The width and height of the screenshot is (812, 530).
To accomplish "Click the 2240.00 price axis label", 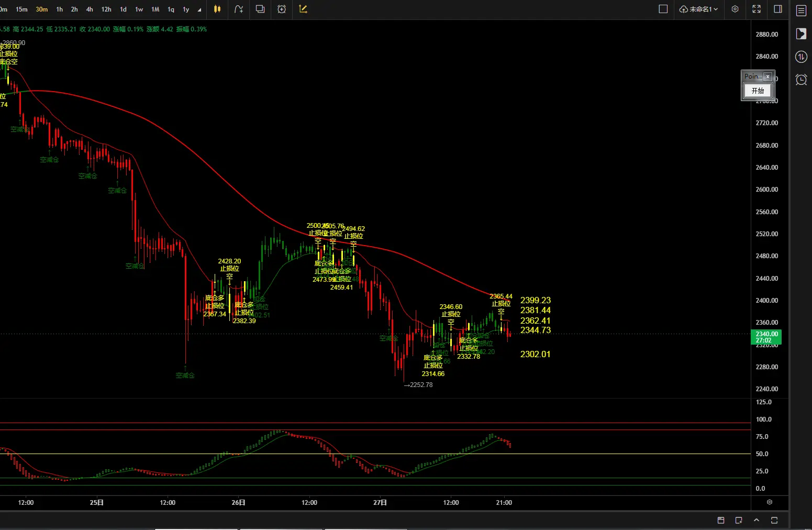I will click(767, 389).
